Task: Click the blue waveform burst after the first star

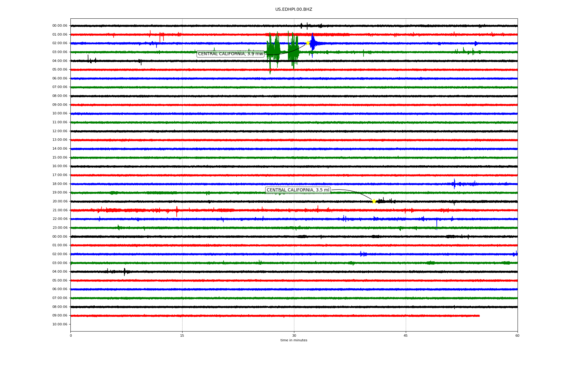Action: [x=313, y=44]
